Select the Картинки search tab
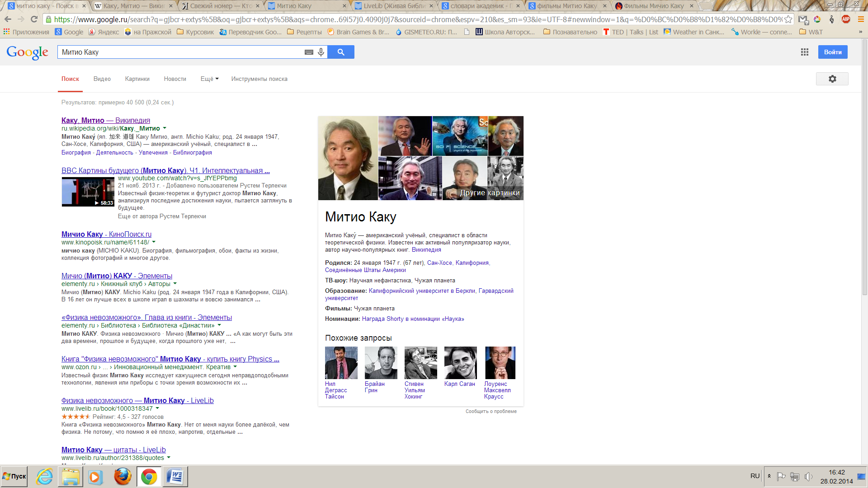The height and width of the screenshot is (488, 868). (x=137, y=79)
